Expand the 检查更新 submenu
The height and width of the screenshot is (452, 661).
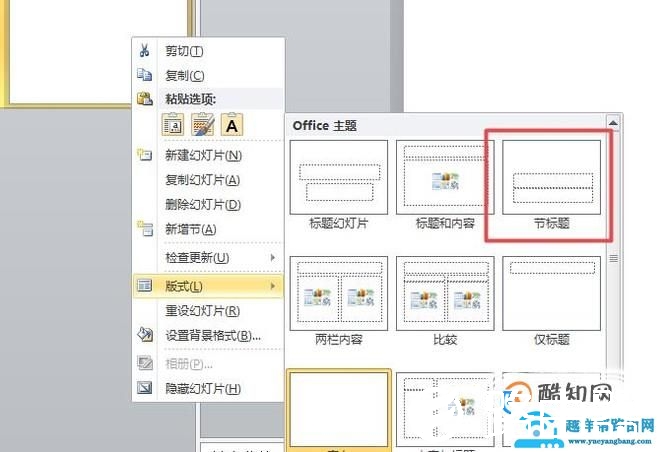(x=208, y=258)
